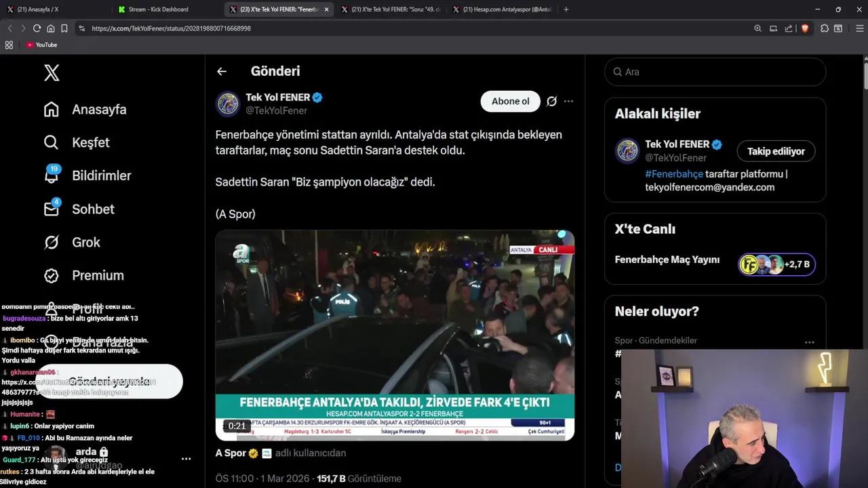This screenshot has width=868, height=488.
Task: Open Brave Shields lion icon
Action: pos(804,28)
